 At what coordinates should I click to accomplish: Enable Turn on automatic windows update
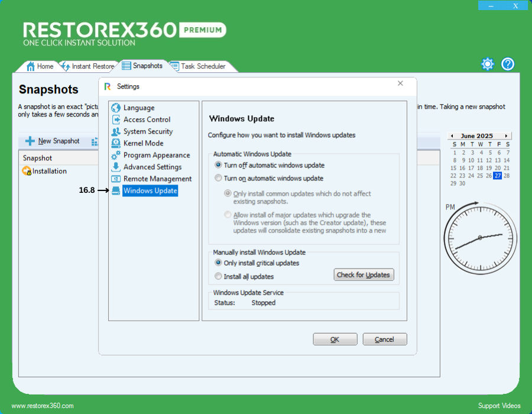pos(219,178)
